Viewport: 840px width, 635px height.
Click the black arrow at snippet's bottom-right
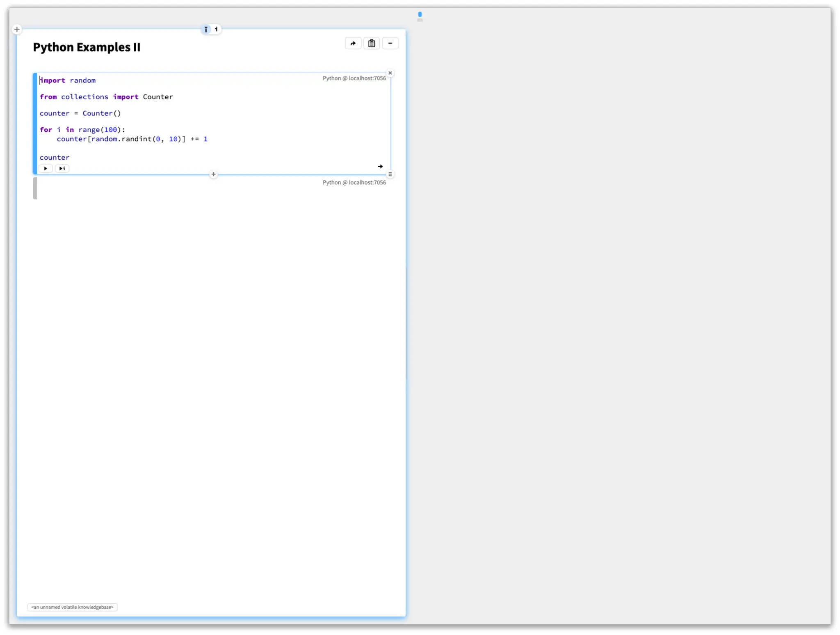point(380,167)
